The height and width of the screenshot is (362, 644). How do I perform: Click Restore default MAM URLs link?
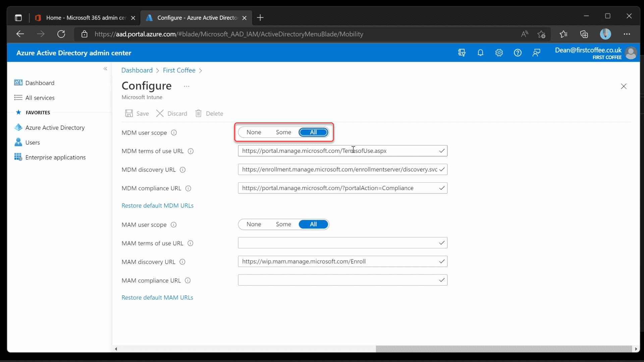(x=157, y=297)
